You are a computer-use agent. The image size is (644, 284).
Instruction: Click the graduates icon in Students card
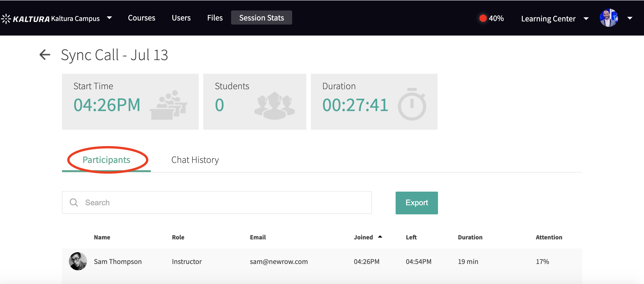pyautogui.click(x=275, y=105)
